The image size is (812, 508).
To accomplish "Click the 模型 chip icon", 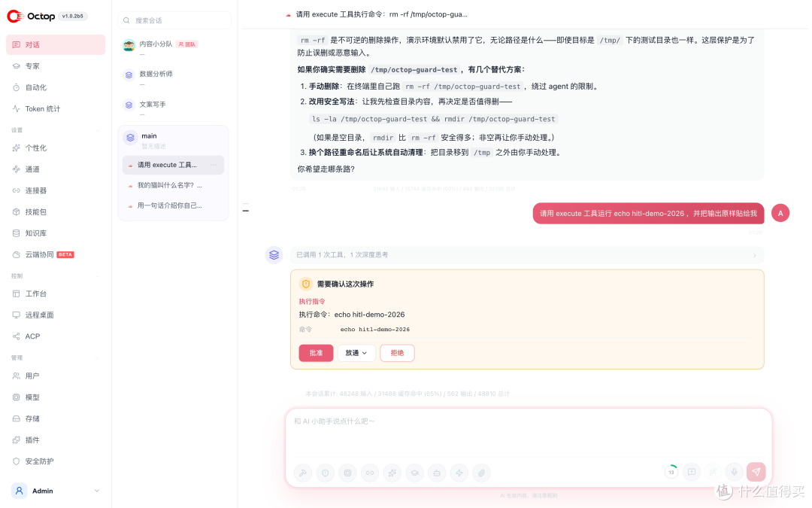I will [x=16, y=397].
